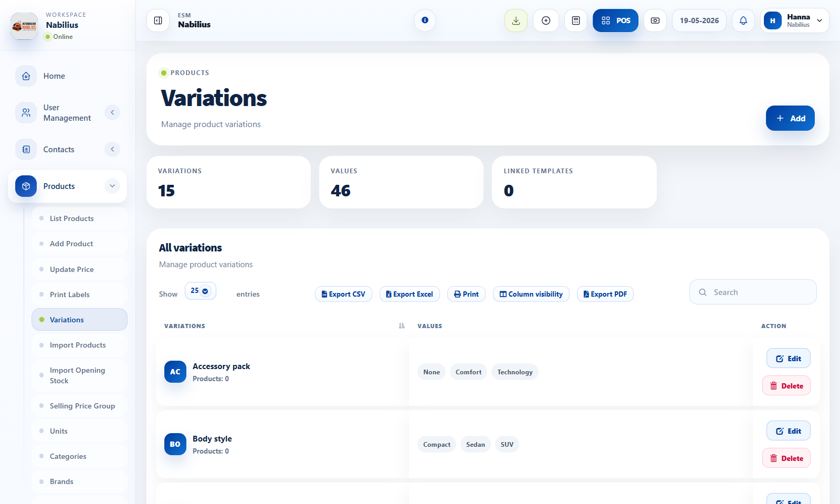Toggle the sidebar collapse icon
This screenshot has width=840, height=504.
pyautogui.click(x=158, y=20)
